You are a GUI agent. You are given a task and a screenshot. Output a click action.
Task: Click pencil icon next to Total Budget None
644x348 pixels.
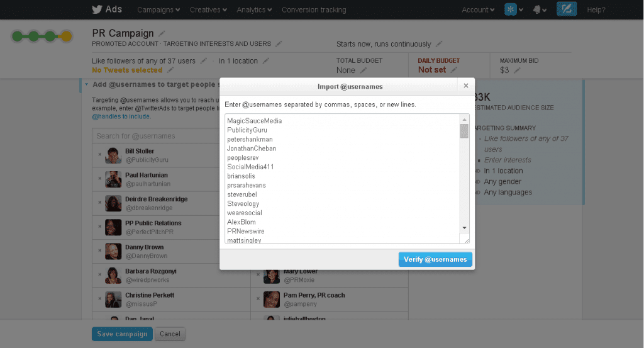363,70
